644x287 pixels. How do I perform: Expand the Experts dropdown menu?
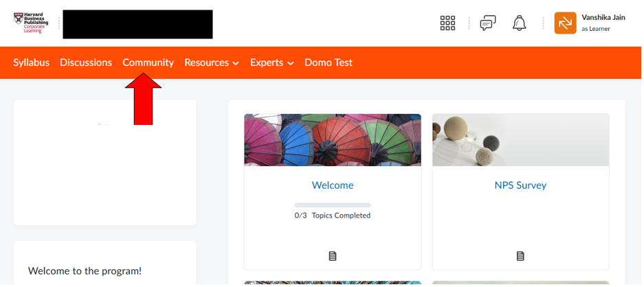click(271, 62)
